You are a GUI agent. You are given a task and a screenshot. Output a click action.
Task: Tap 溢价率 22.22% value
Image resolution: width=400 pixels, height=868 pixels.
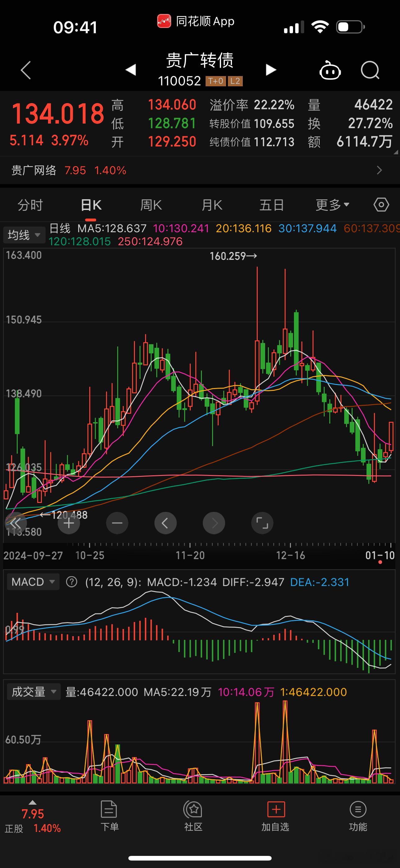pyautogui.click(x=274, y=105)
